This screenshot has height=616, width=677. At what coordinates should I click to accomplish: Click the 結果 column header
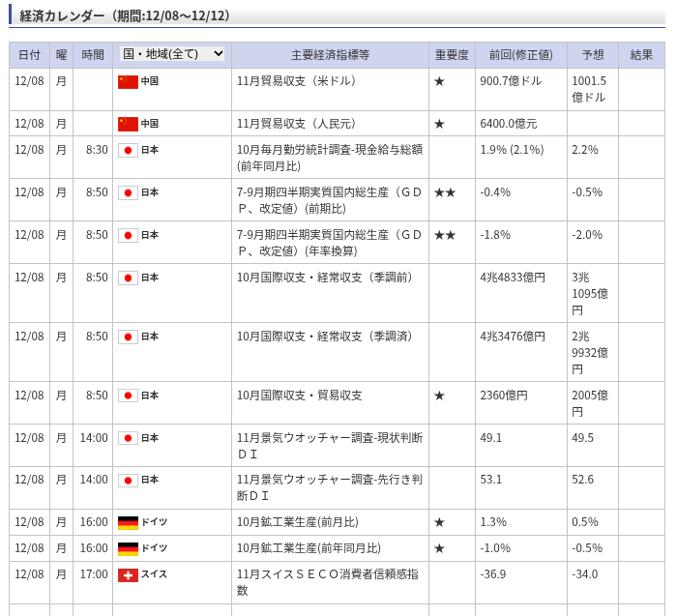pos(641,55)
